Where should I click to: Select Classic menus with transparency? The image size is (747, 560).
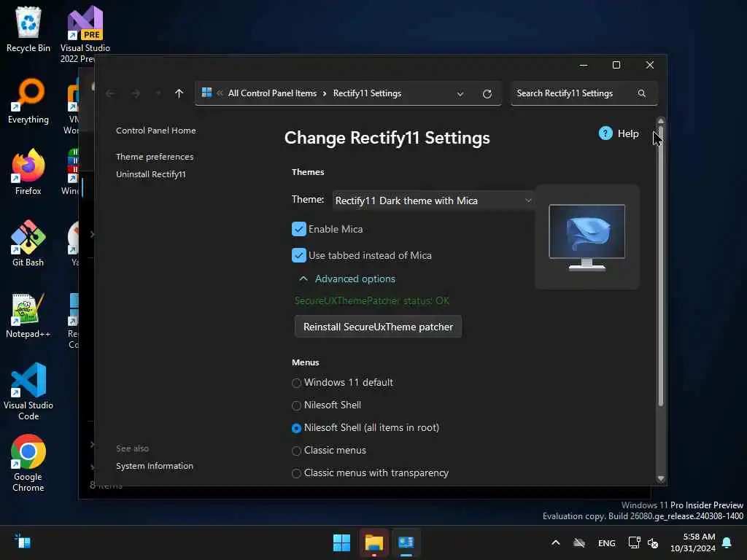click(x=296, y=473)
